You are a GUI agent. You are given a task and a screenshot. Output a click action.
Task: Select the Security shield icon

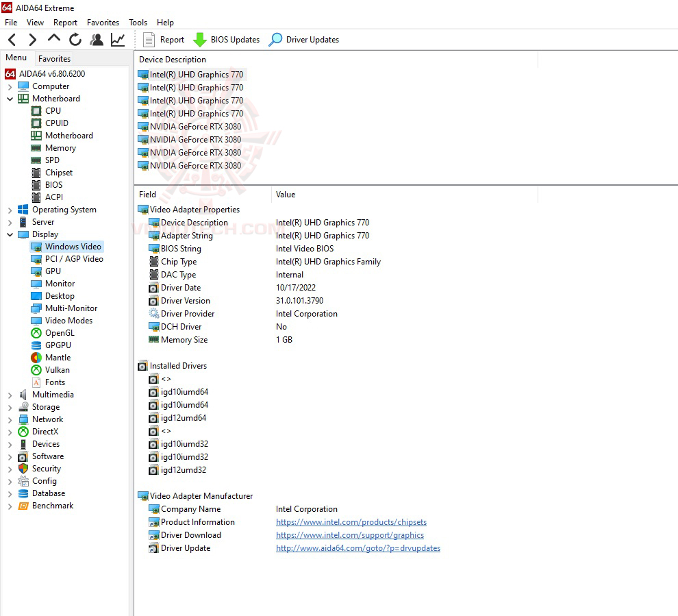[x=23, y=469]
